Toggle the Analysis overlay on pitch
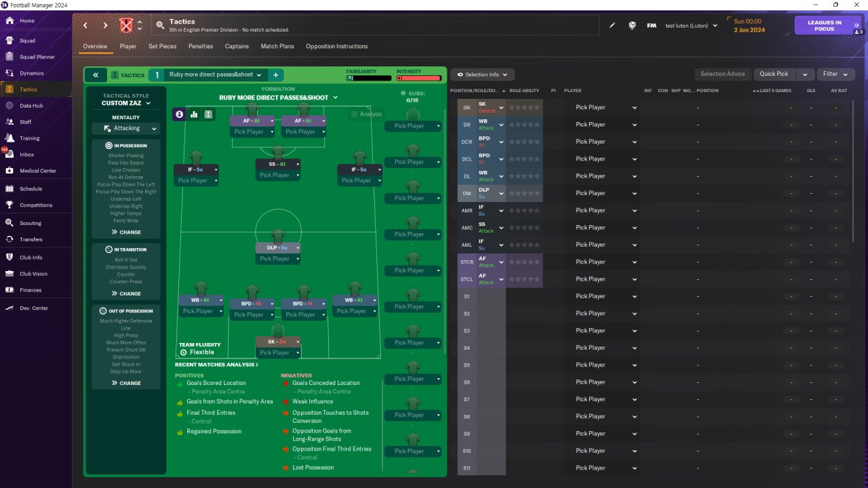868x488 pixels. (366, 115)
